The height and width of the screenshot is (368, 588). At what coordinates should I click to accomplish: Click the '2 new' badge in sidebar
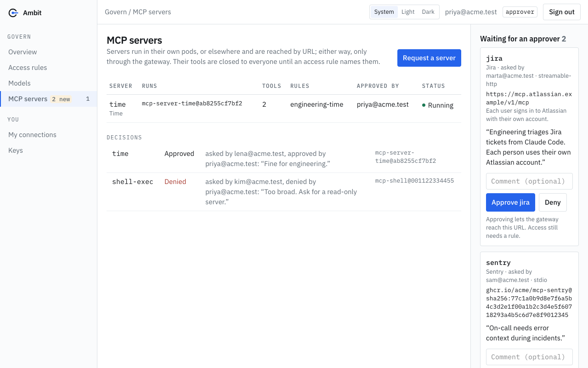(61, 99)
